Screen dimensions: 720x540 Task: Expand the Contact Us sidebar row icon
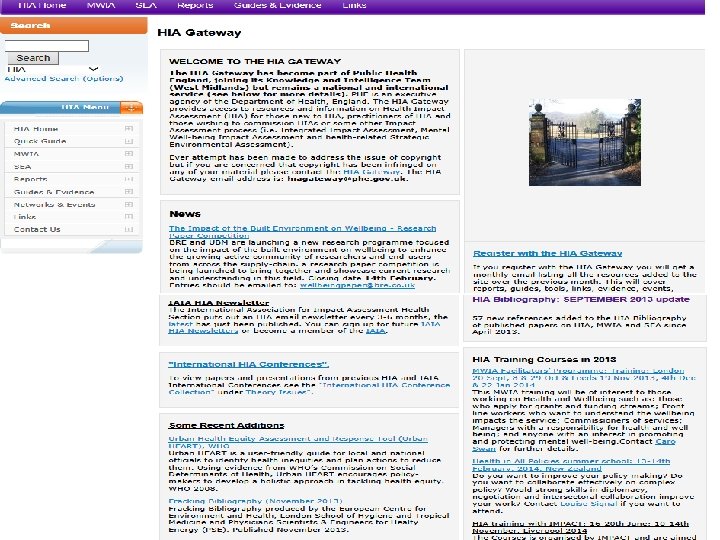pos(129,229)
